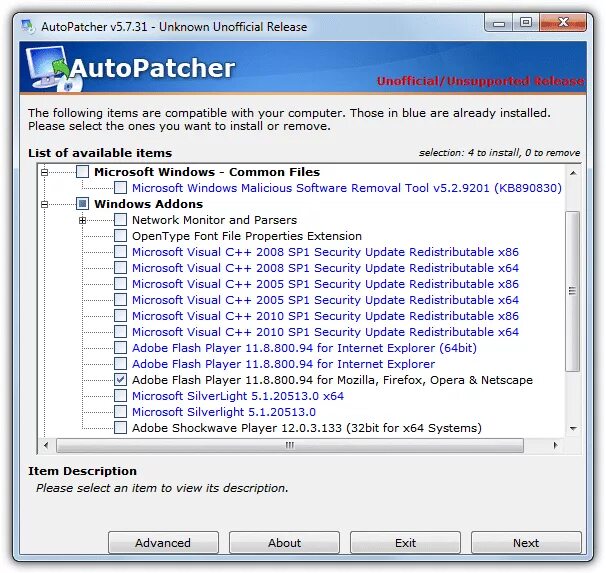Click the horizontal scrollbar right arrow
The height and width of the screenshot is (573, 606).
click(x=555, y=445)
